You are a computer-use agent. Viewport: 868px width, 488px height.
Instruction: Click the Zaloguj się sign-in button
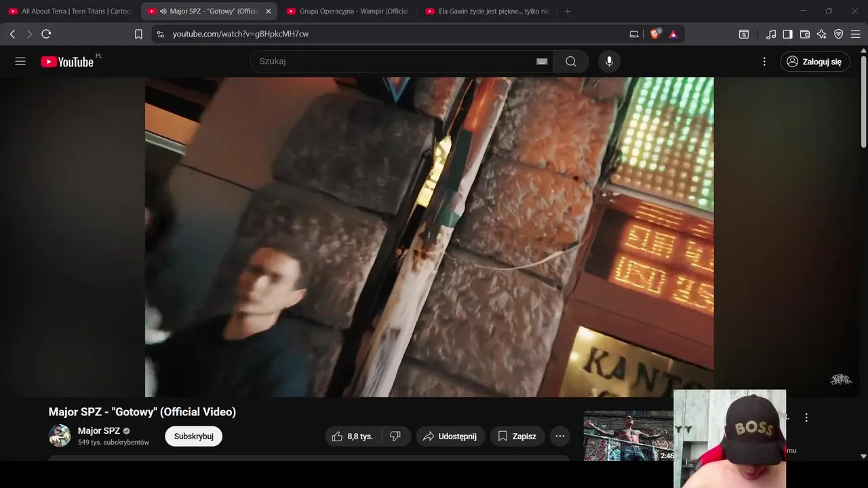(x=814, y=62)
